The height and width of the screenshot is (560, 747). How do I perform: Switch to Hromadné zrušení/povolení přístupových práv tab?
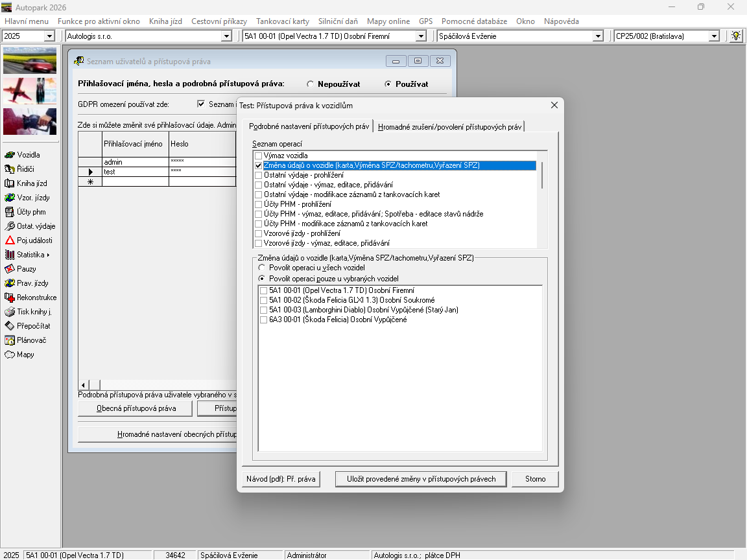pos(449,127)
